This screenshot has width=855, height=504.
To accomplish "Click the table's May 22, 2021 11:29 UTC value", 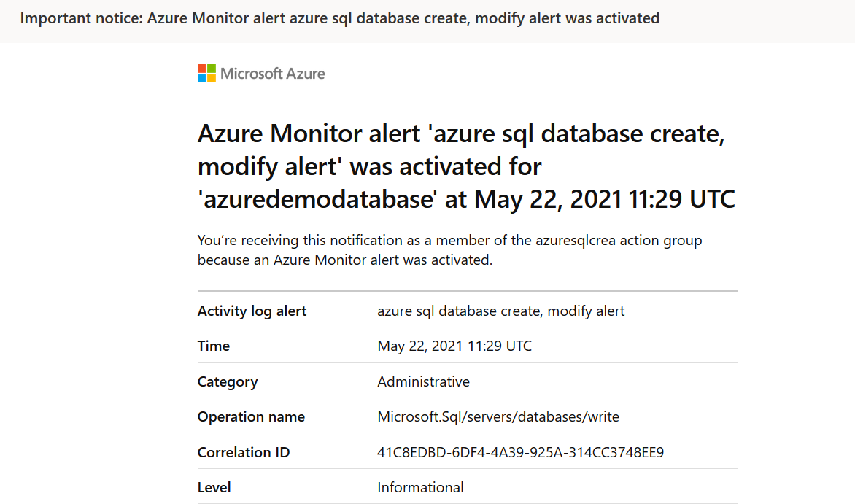I will click(454, 346).
